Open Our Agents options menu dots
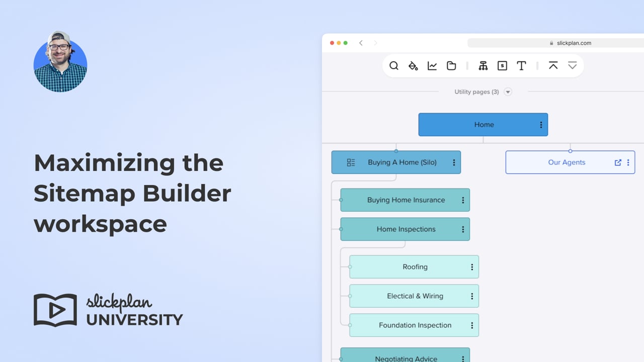 (628, 162)
